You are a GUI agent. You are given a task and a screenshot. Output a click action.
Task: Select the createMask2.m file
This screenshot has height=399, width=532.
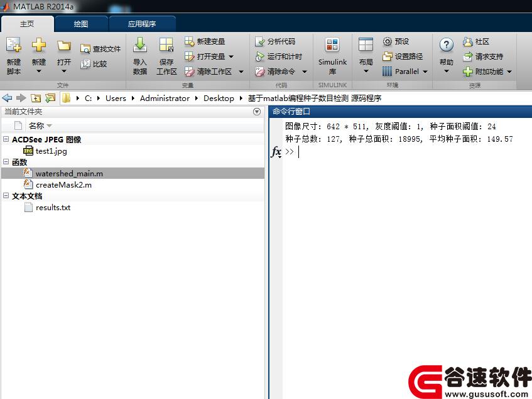click(x=63, y=184)
